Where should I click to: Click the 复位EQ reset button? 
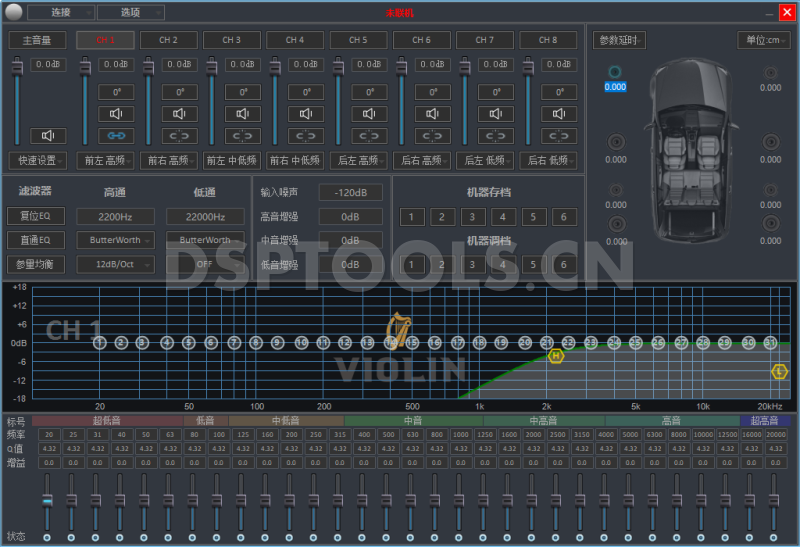36,216
